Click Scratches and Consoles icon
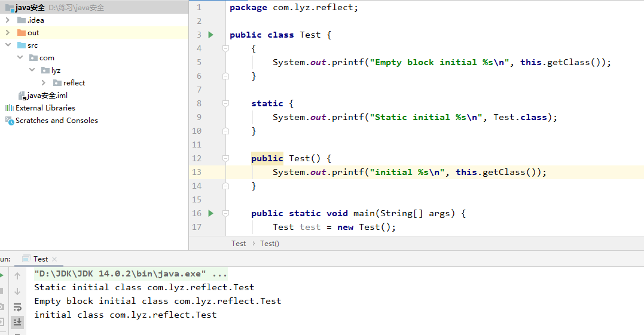 pos(9,121)
